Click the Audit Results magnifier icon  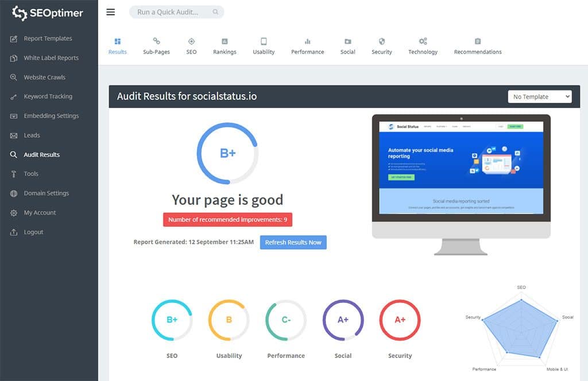coord(14,155)
